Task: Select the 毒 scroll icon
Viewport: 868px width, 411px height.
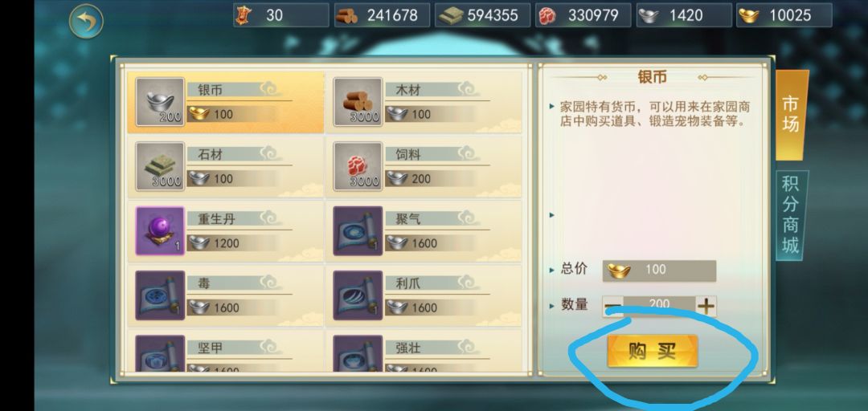Action: coord(160,295)
